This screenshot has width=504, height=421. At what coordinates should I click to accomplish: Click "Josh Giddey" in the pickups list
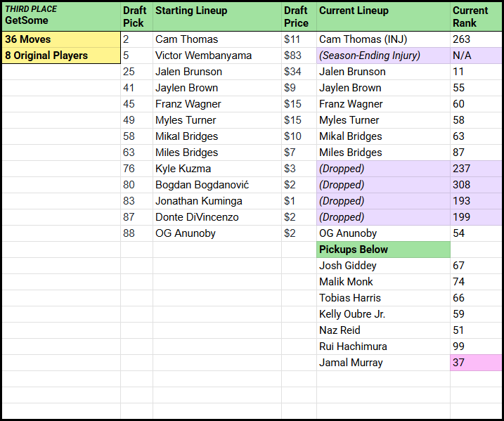tap(383, 266)
